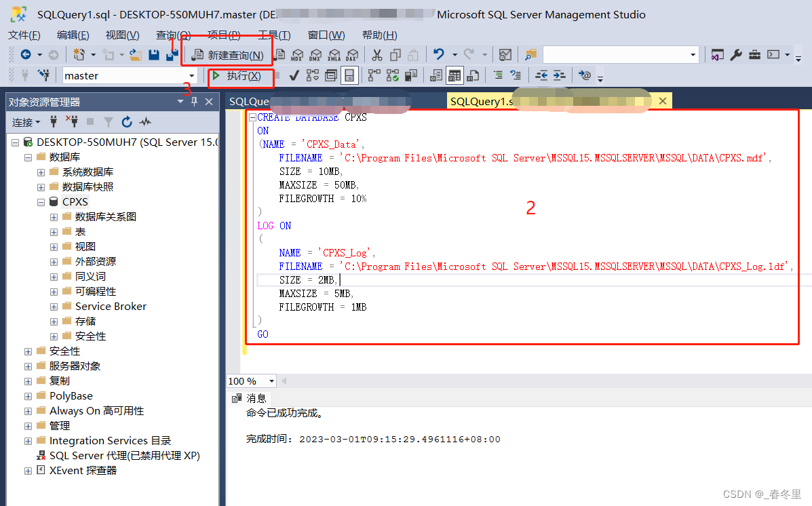Collapse the CREATE DATABASE code block
This screenshot has width=812, height=506.
pos(253,117)
